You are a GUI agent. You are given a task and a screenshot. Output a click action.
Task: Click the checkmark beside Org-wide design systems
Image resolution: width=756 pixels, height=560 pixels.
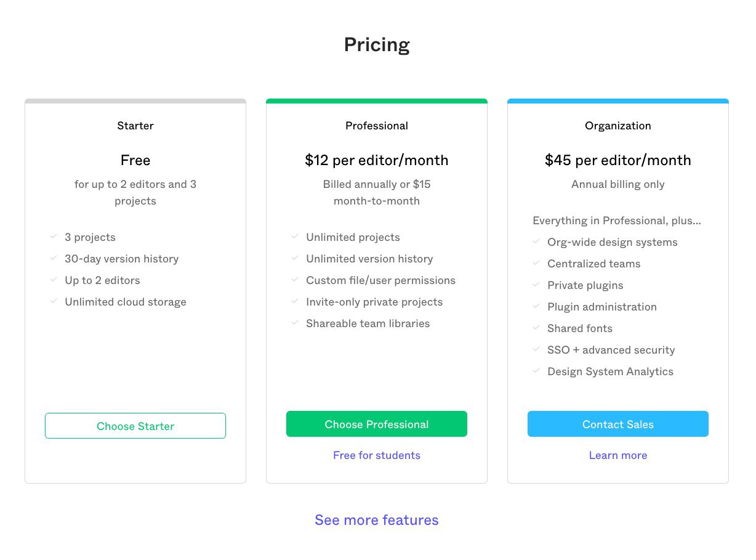tap(536, 241)
